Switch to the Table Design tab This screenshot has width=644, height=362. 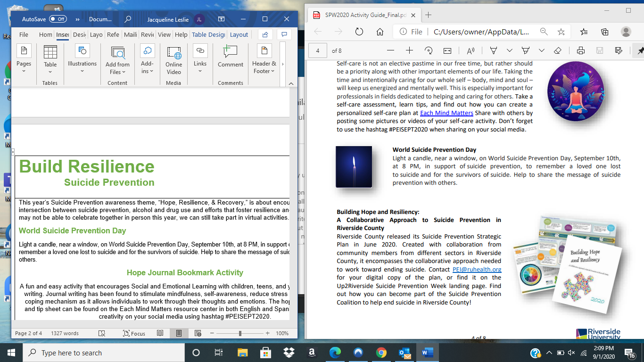coord(208,34)
